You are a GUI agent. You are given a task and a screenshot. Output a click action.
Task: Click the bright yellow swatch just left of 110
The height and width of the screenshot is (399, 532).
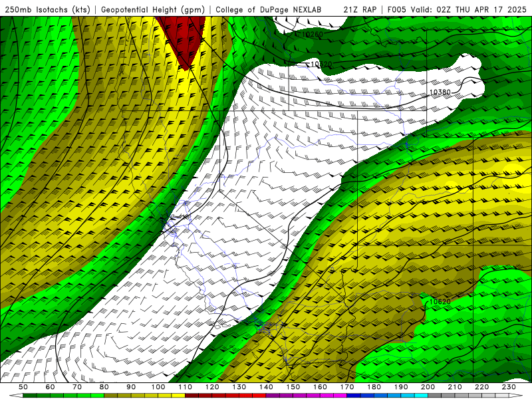tap(178, 396)
